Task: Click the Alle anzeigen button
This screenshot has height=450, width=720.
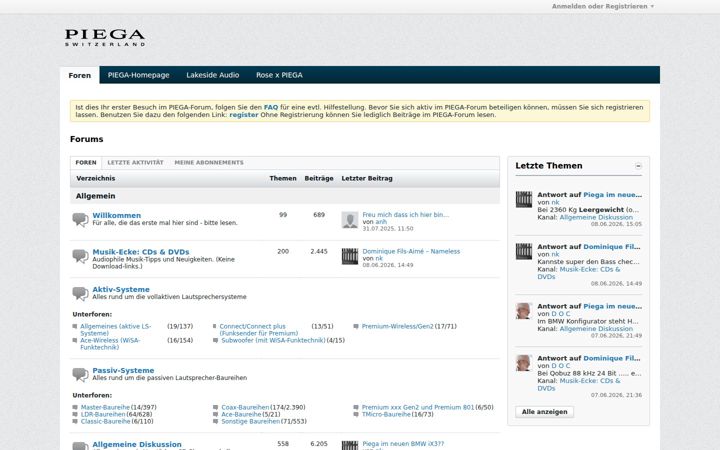Action: [545, 412]
